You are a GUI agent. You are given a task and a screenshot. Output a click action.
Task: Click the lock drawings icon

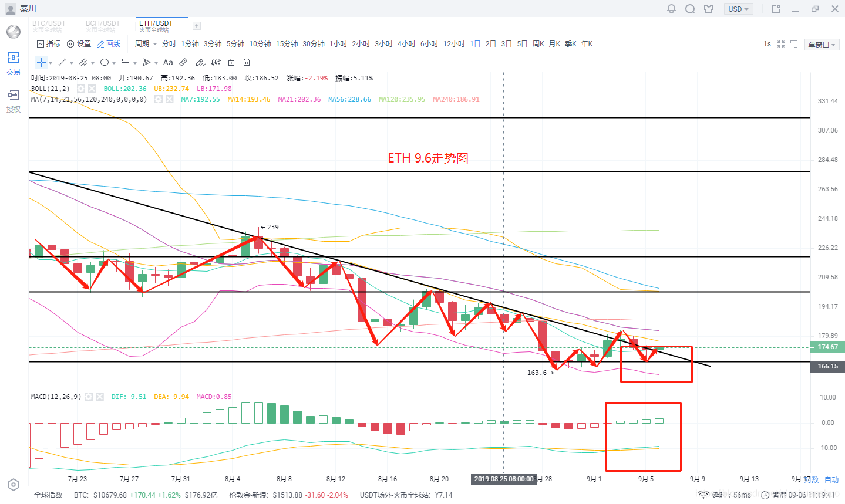point(231,62)
